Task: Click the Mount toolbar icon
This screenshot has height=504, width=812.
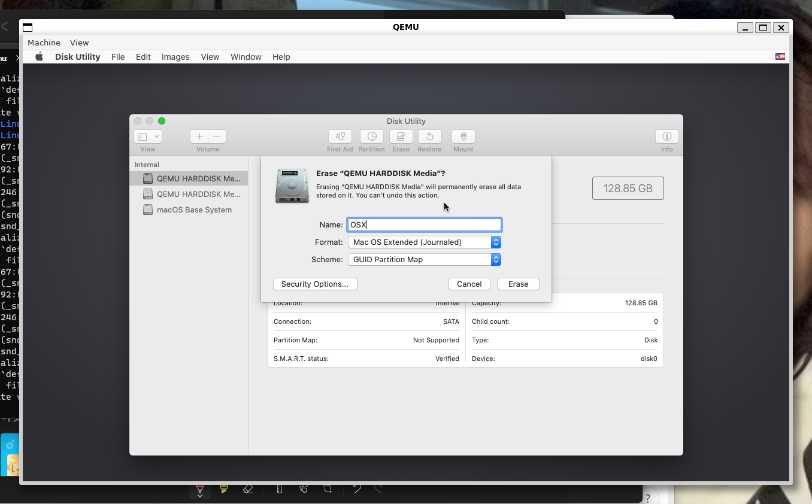Action: pyautogui.click(x=463, y=136)
